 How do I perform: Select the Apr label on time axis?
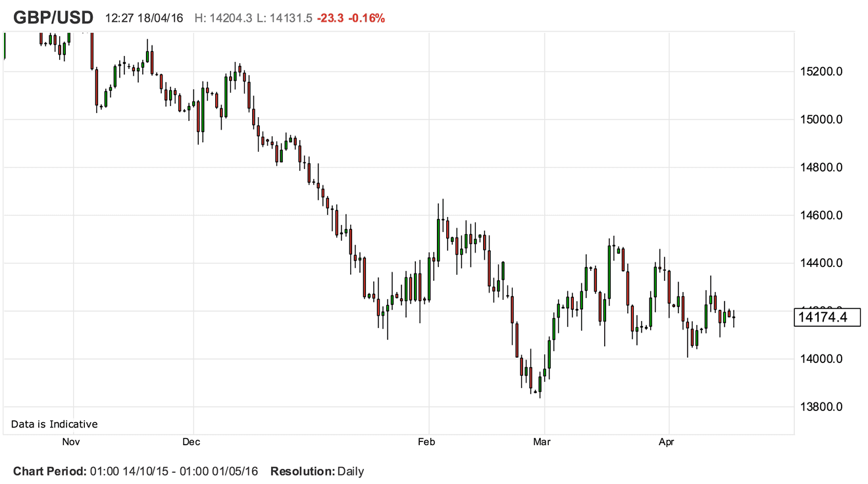coord(667,442)
